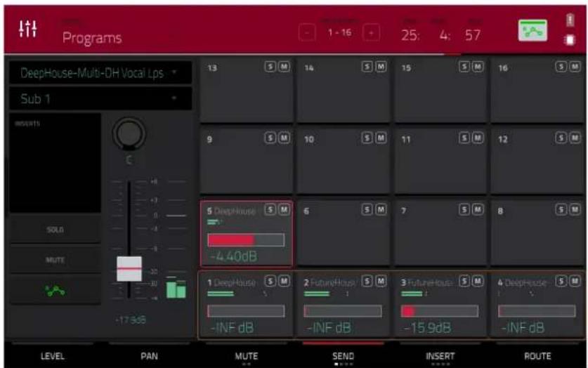Select the SEND tab
This screenshot has width=588, height=368.
(x=343, y=355)
